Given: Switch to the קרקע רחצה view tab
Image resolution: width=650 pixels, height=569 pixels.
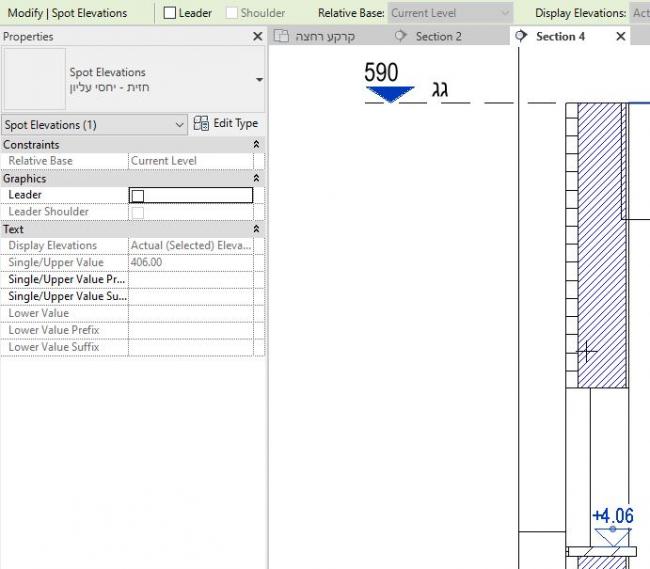Looking at the screenshot, I should [324, 36].
